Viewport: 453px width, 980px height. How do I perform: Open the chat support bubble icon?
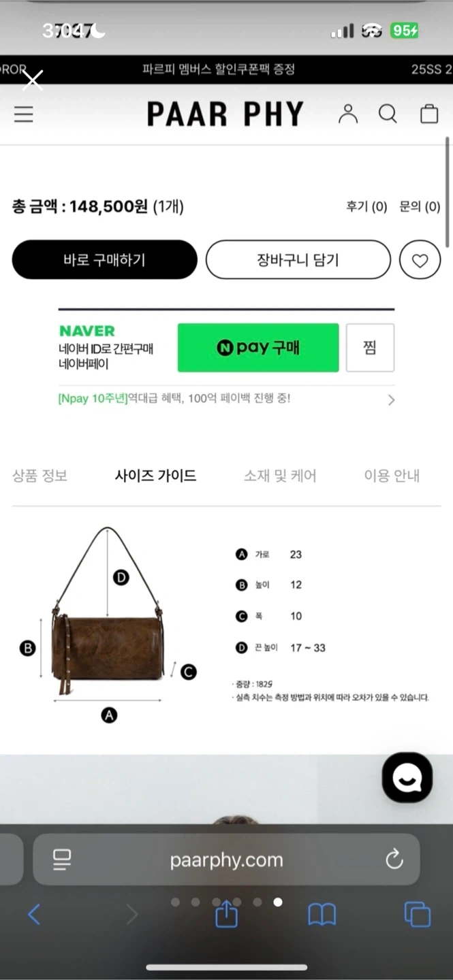407,777
